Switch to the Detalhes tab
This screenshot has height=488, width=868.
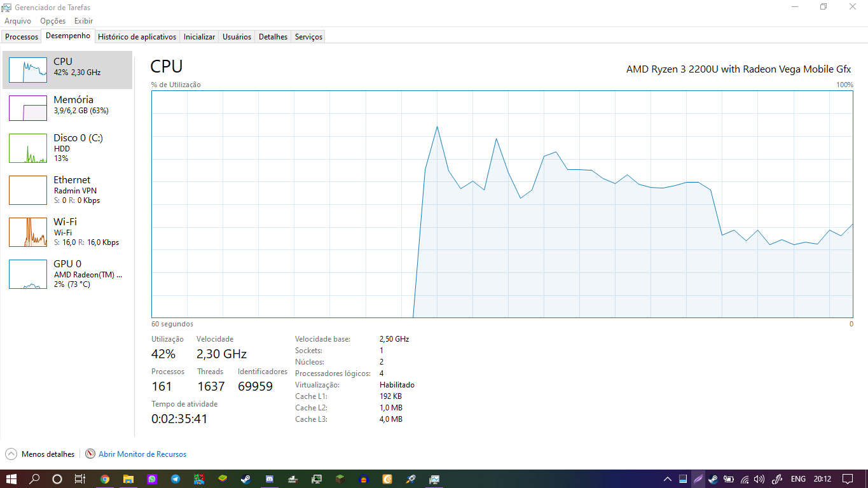(273, 37)
